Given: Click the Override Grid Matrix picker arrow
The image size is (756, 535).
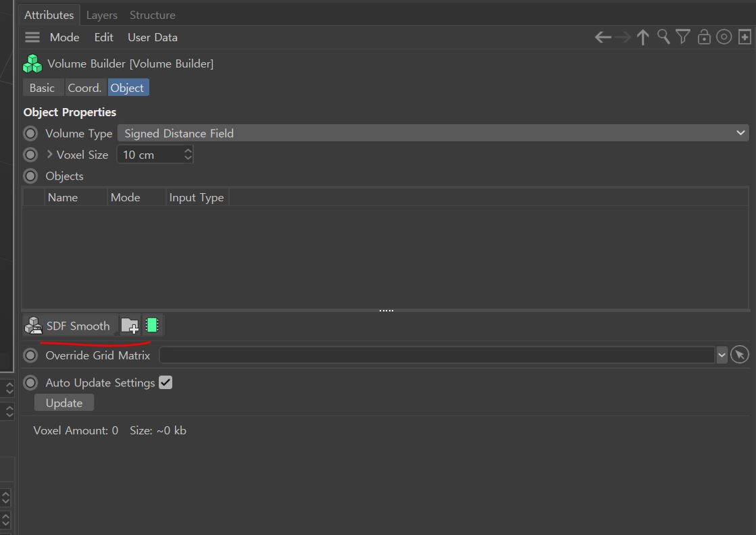Looking at the screenshot, I should tap(740, 355).
